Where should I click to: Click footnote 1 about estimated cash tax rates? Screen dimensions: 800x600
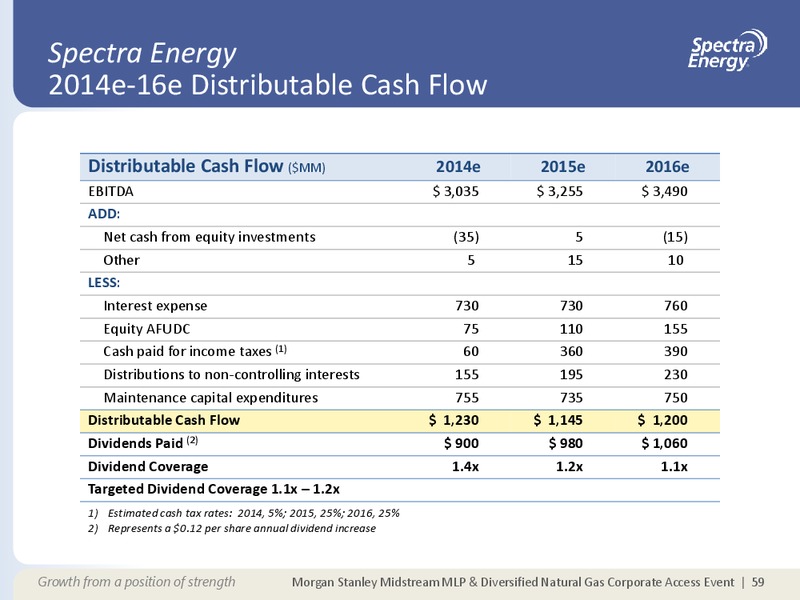(244, 513)
